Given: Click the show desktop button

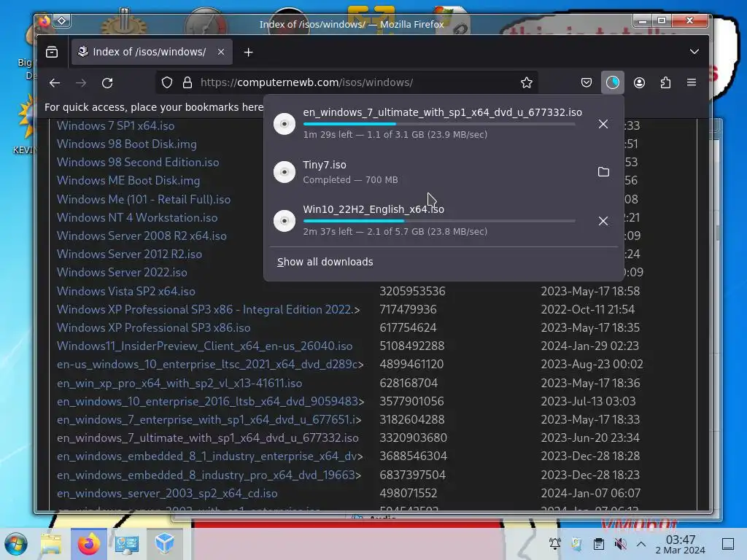Looking at the screenshot, I should [x=728, y=544].
